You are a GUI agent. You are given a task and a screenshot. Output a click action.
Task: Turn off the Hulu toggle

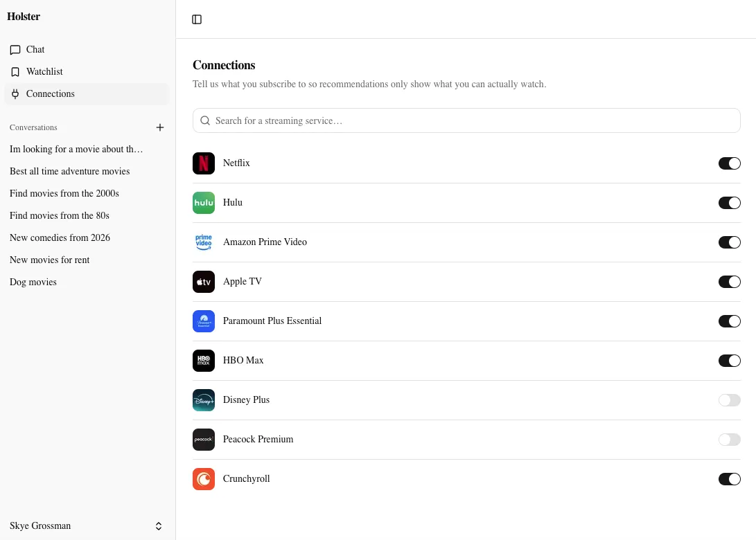(729, 203)
